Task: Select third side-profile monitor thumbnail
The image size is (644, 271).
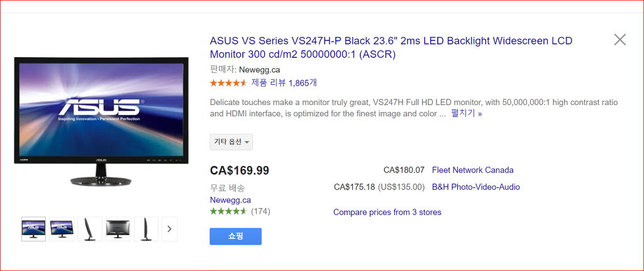Action: pyautogui.click(x=90, y=229)
